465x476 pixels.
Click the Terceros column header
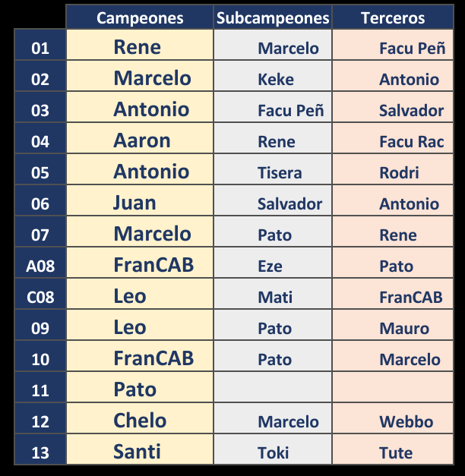pos(393,17)
